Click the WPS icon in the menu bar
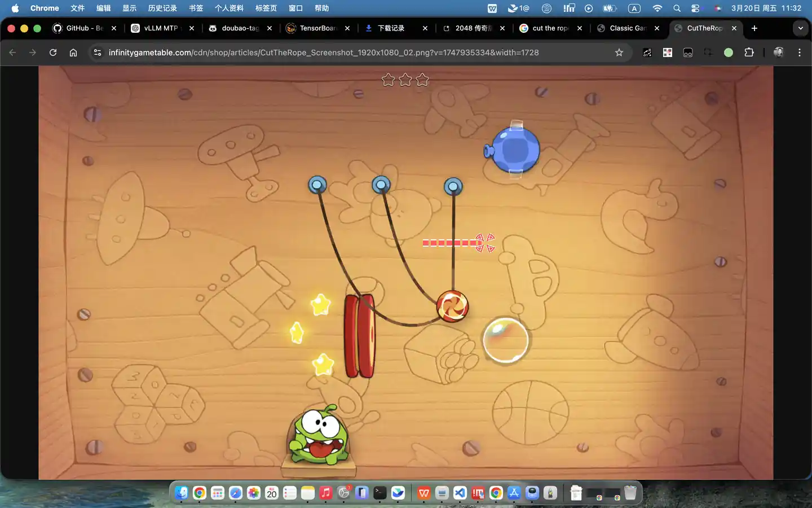Viewport: 812px width, 508px height. click(492, 8)
